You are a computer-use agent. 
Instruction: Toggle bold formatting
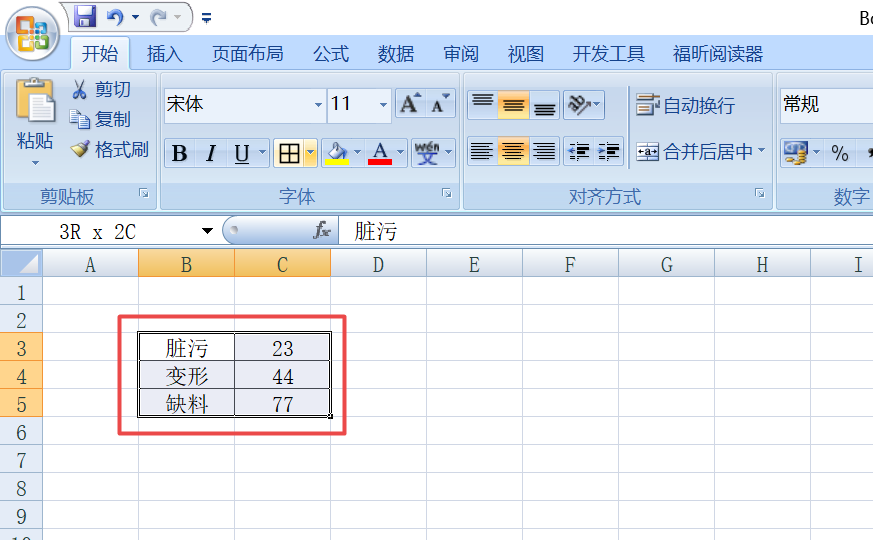point(179,153)
